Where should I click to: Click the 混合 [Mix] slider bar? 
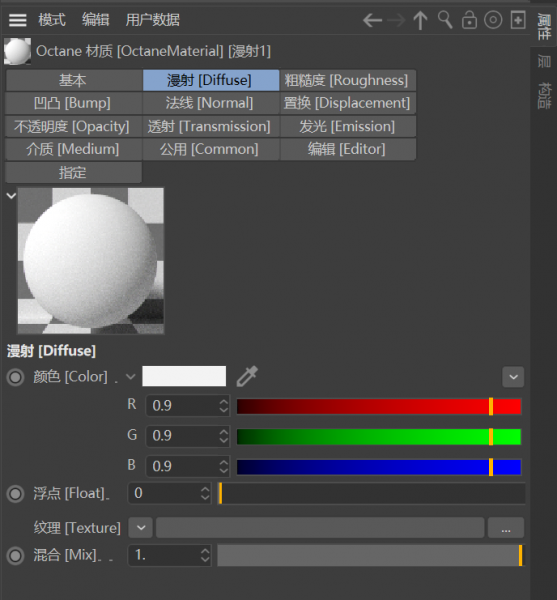[x=371, y=555]
